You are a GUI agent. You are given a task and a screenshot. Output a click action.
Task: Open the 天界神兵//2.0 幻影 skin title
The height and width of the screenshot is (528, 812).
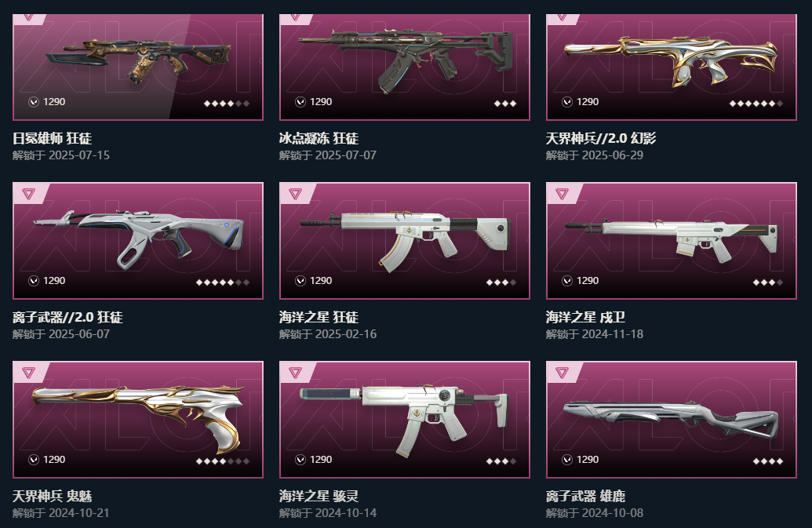(x=601, y=138)
